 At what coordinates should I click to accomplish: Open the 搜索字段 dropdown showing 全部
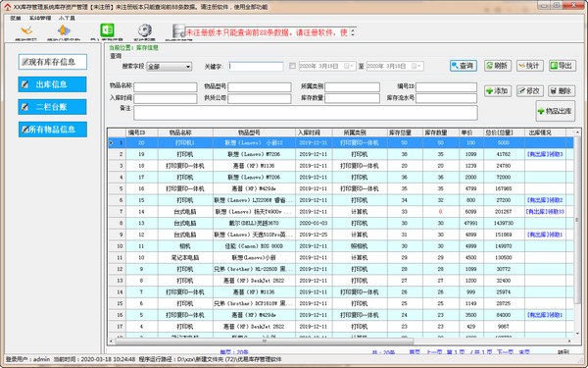tap(170, 67)
